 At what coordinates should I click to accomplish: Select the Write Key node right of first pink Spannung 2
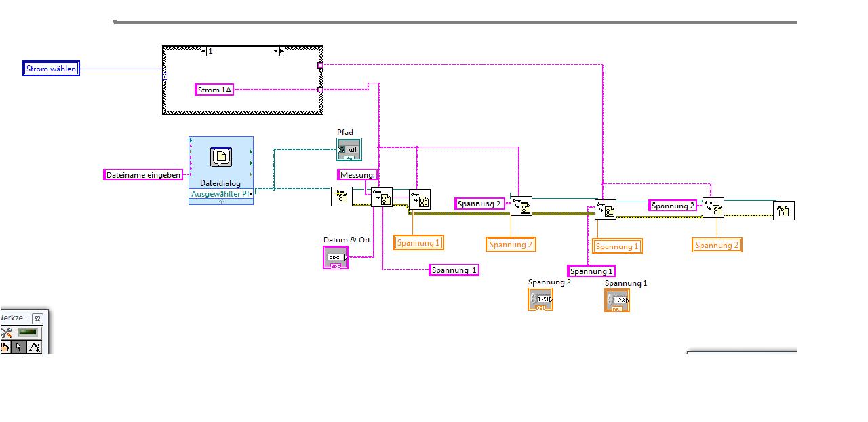(521, 206)
